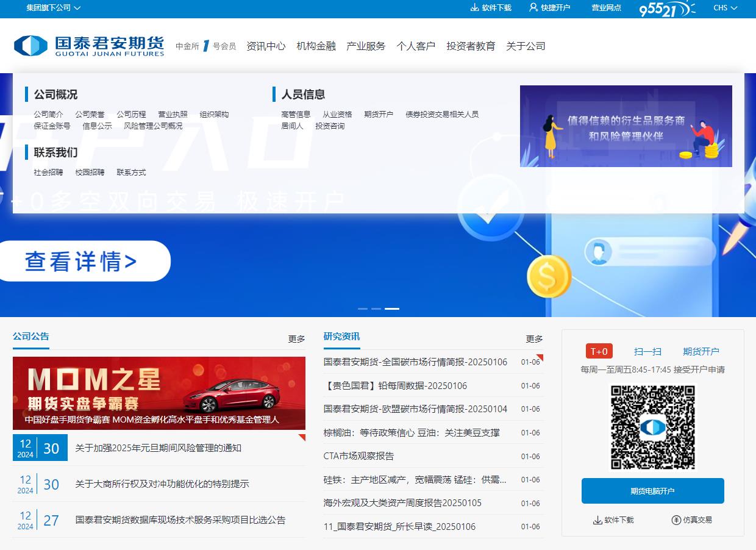756x550 pixels.
Task: Click the user icon beside 快捷开户
Action: (533, 8)
